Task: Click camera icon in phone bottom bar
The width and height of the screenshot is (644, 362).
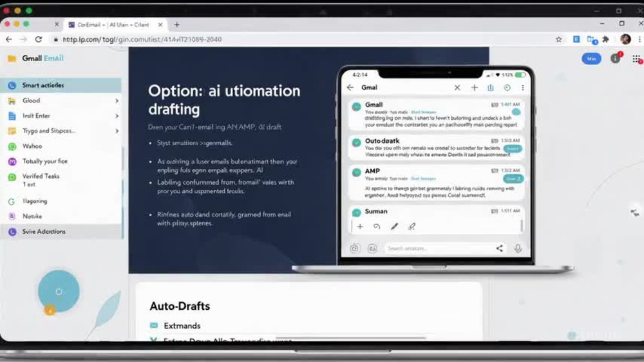Action: coord(354,249)
